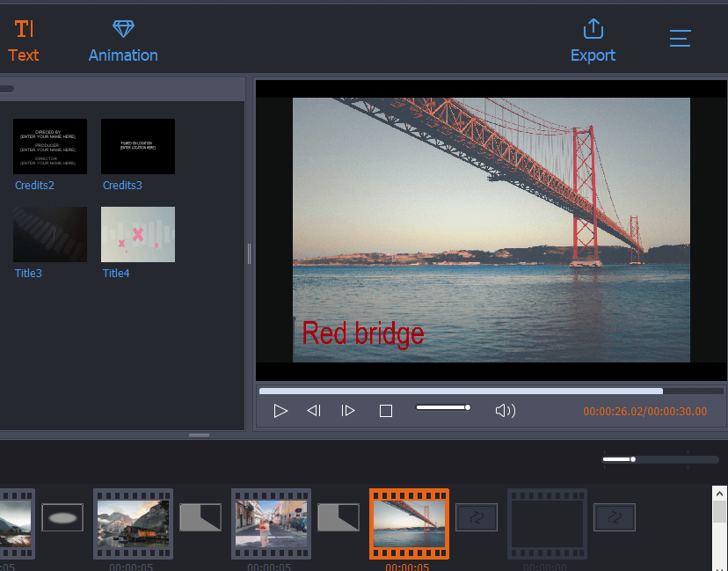Click the step-forward frame icon
The height and width of the screenshot is (571, 728).
tap(348, 409)
